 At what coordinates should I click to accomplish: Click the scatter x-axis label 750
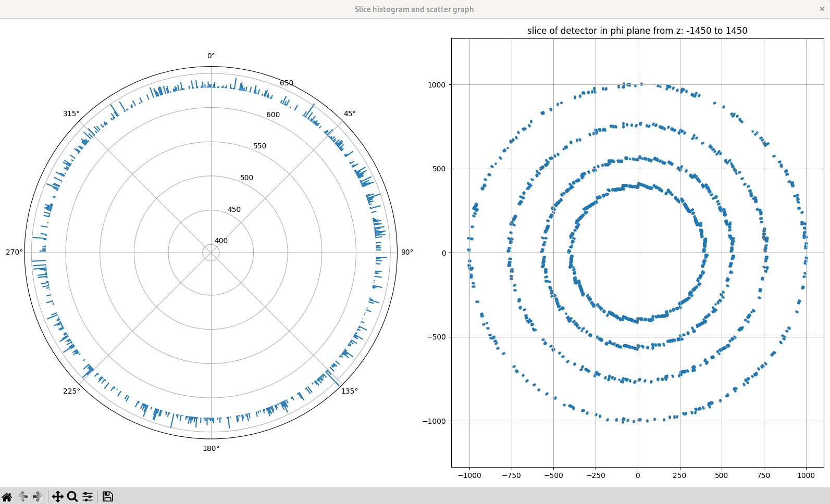[764, 475]
